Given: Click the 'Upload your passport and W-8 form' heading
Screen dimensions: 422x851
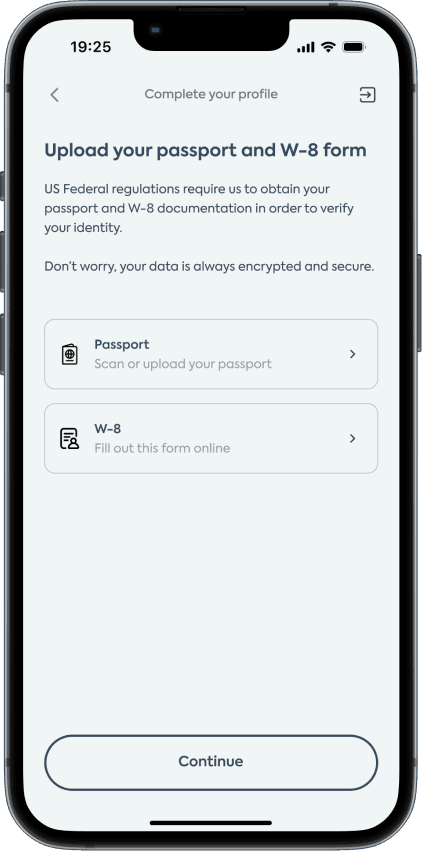Looking at the screenshot, I should (205, 151).
